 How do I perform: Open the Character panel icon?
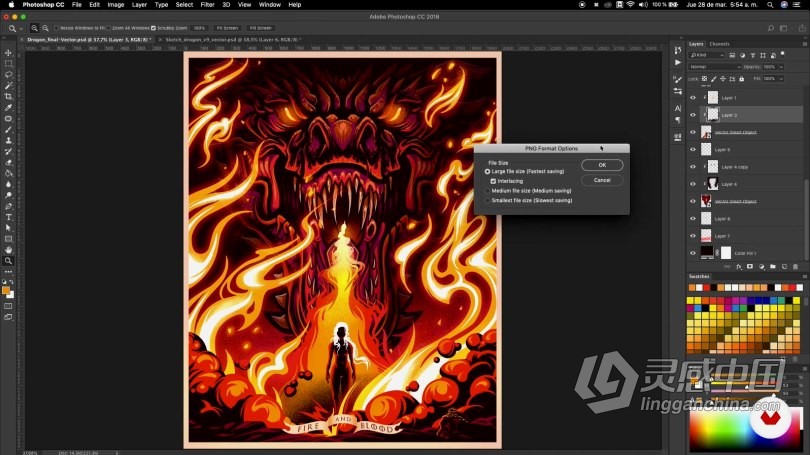678,108
